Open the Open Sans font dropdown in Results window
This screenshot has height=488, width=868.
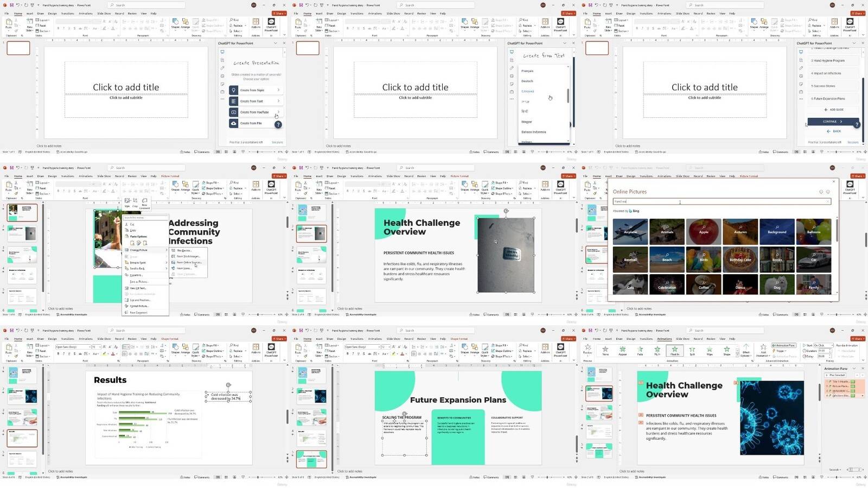pos(73,346)
